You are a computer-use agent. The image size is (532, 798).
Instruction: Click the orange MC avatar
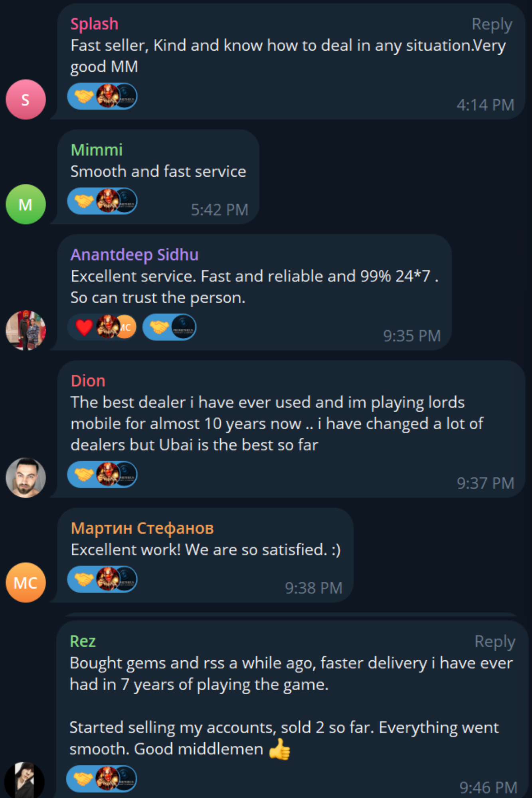point(26,583)
